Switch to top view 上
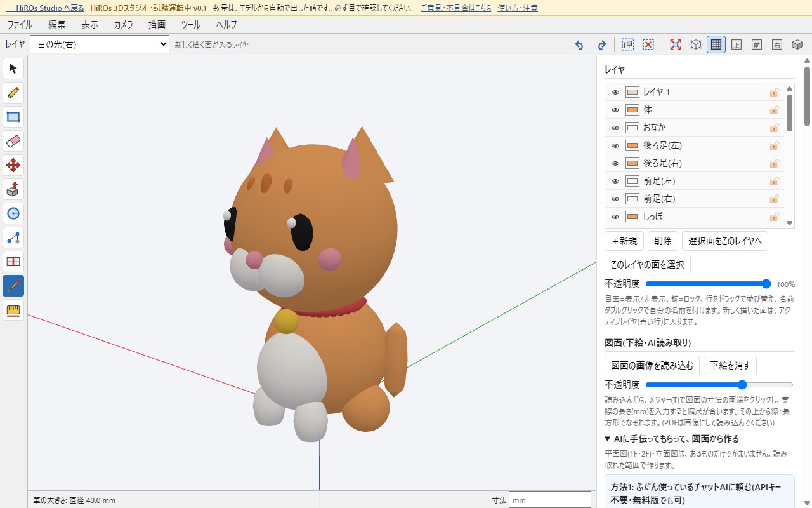The height and width of the screenshot is (508, 812). pyautogui.click(x=737, y=44)
